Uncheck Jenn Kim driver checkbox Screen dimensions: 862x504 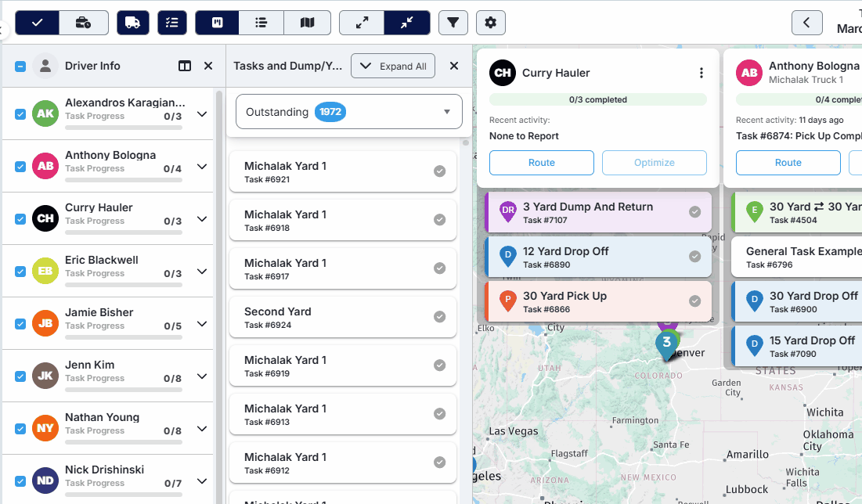[20, 376]
